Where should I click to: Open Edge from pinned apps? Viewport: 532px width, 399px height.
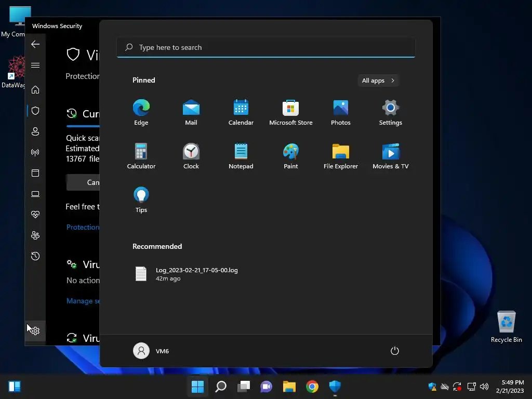coord(141,112)
